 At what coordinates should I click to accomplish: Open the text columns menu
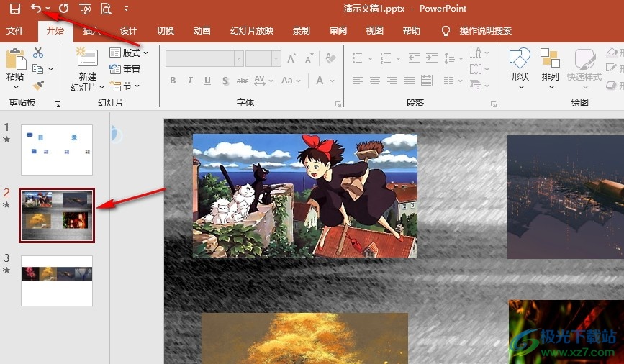(x=453, y=81)
